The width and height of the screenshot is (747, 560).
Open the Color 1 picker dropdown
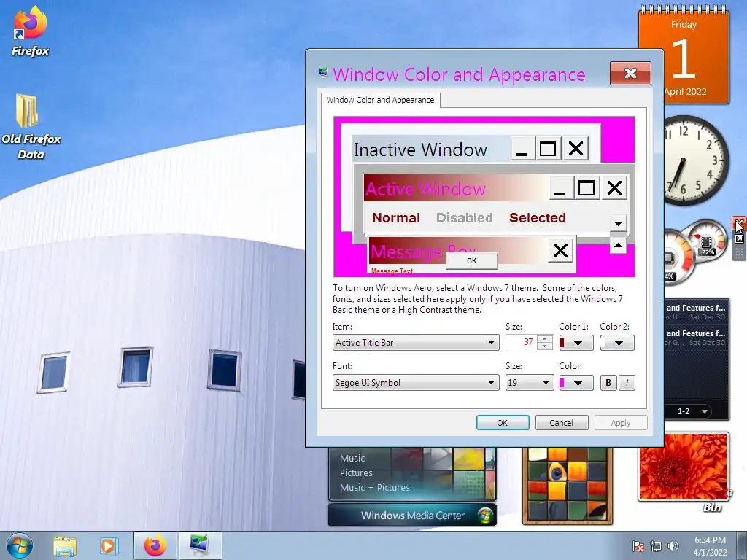(576, 343)
